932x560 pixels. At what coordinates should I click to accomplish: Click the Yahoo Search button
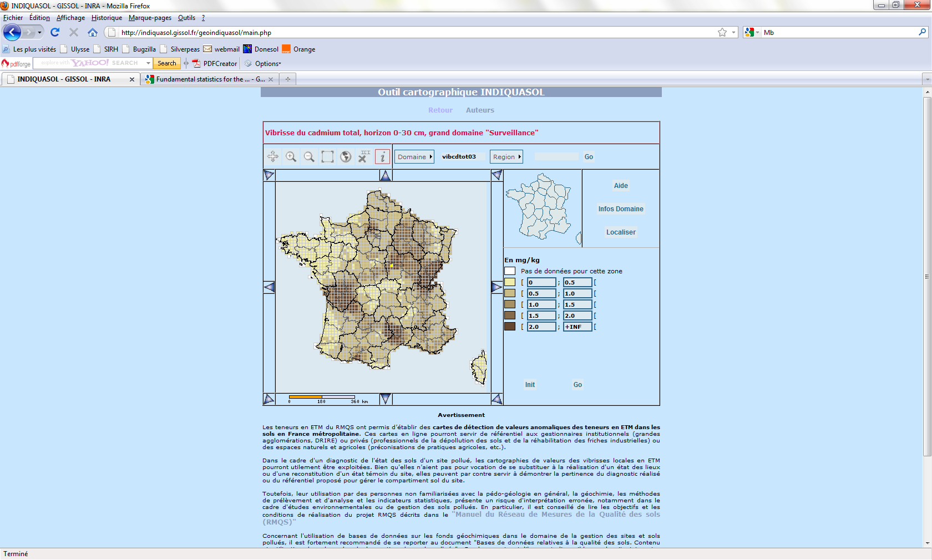166,63
